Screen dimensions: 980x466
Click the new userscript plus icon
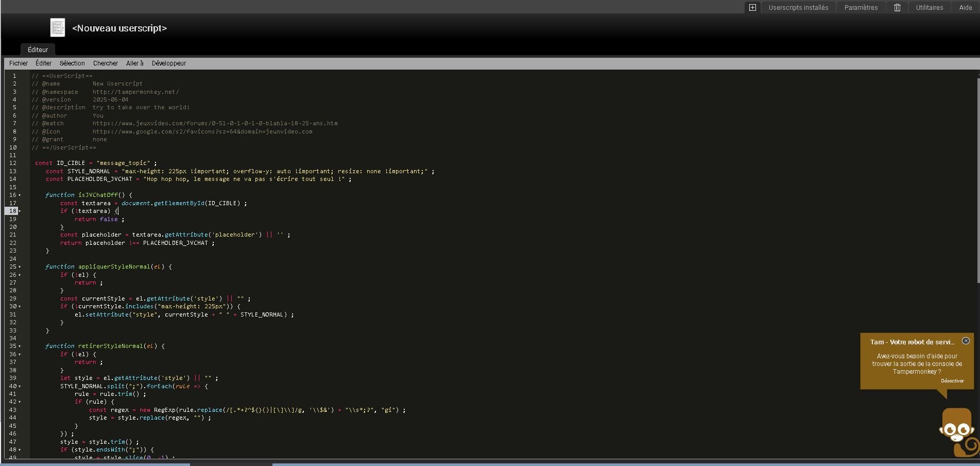(752, 7)
